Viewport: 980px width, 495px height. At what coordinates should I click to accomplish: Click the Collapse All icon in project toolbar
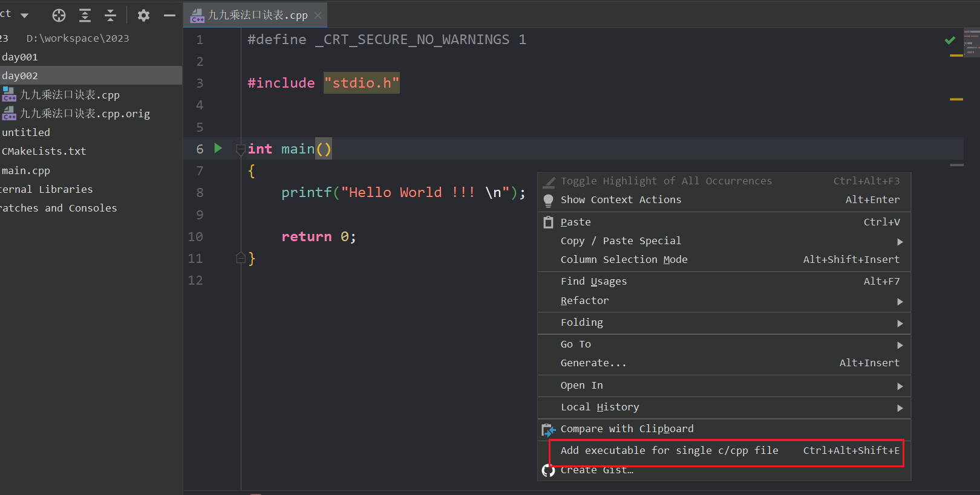[110, 16]
